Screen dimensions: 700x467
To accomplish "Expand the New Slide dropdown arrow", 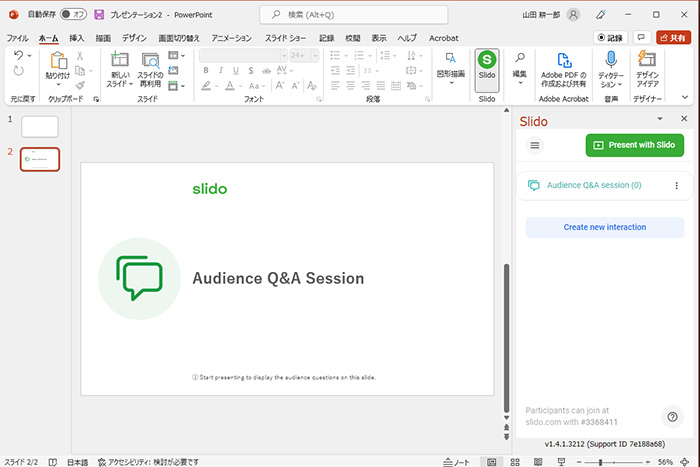I will tap(131, 84).
